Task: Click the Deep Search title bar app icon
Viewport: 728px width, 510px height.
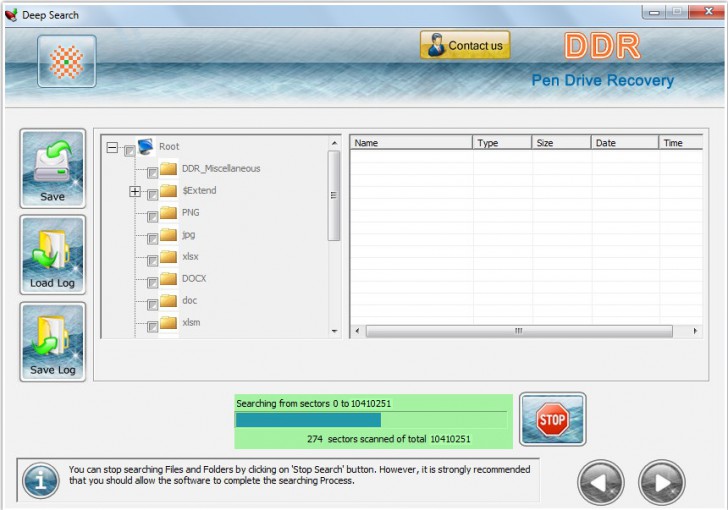Action: click(x=12, y=15)
